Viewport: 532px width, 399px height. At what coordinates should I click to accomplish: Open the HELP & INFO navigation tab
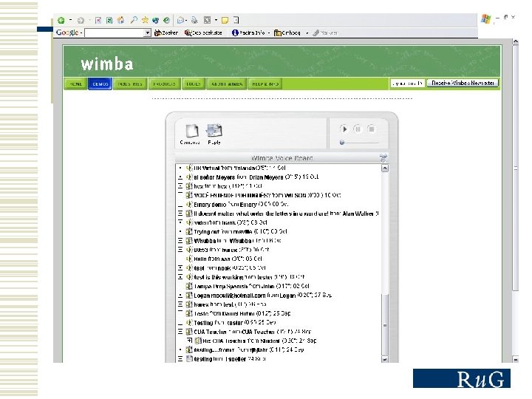tap(265, 83)
